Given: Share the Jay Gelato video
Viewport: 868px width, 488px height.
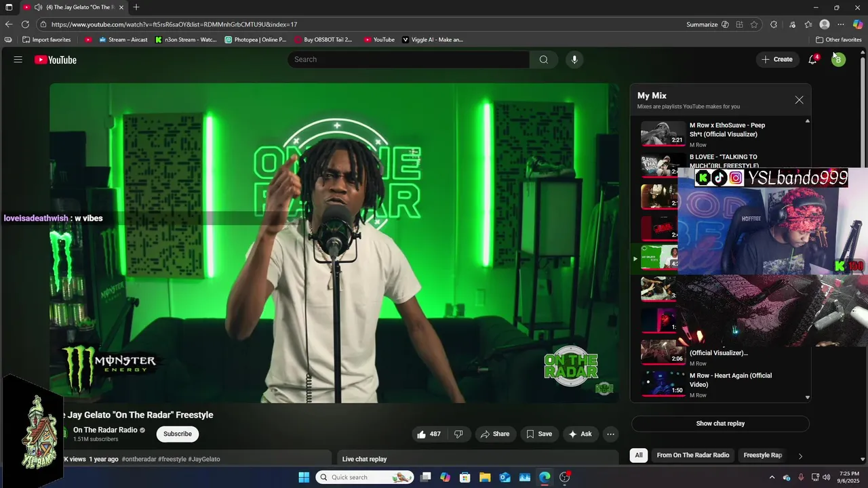Looking at the screenshot, I should click(x=495, y=434).
